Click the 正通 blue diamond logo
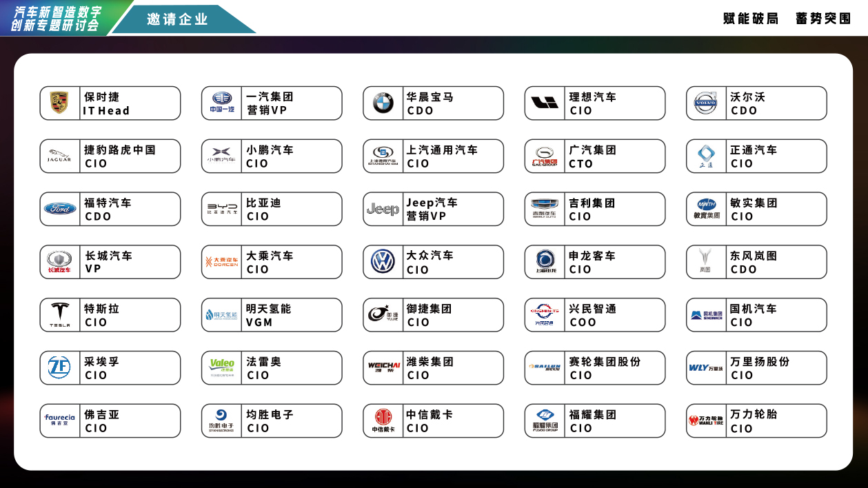The width and height of the screenshot is (868, 488). (x=706, y=156)
